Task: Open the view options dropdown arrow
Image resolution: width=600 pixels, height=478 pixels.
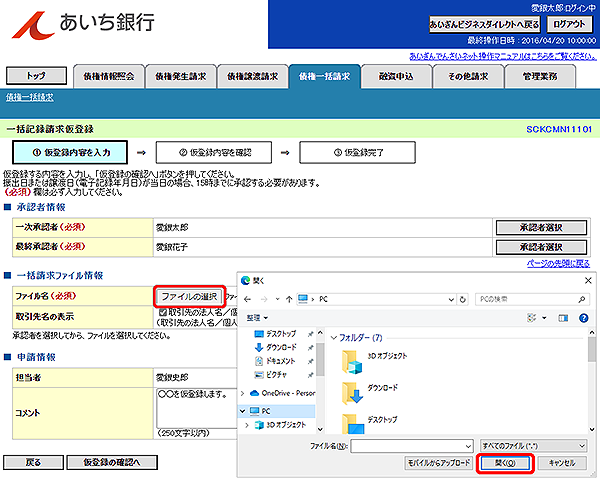Action: (x=544, y=318)
